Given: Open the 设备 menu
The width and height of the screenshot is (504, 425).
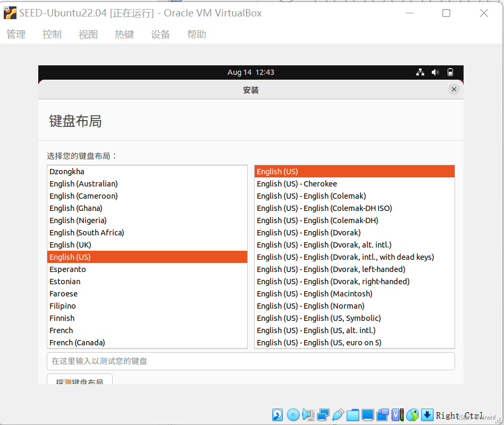Looking at the screenshot, I should tap(161, 34).
